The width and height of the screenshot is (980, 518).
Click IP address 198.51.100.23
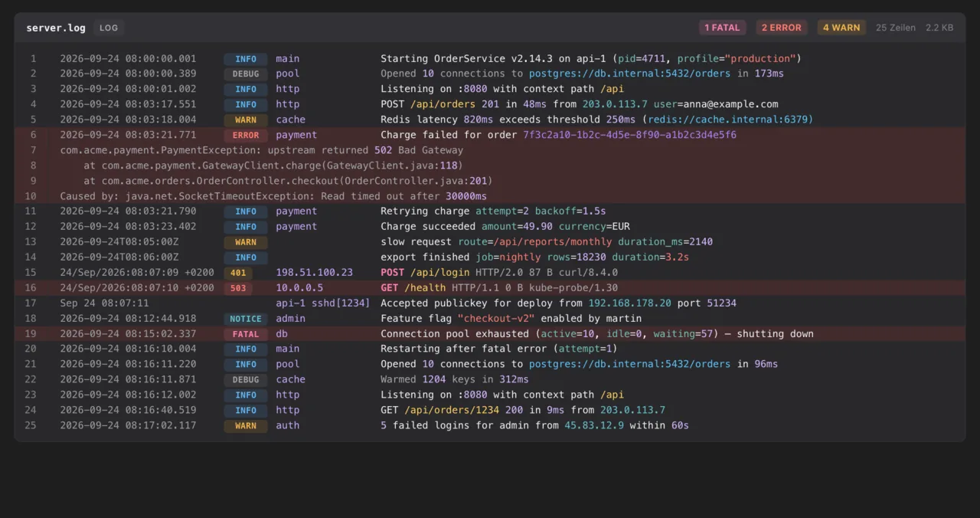[x=315, y=273]
